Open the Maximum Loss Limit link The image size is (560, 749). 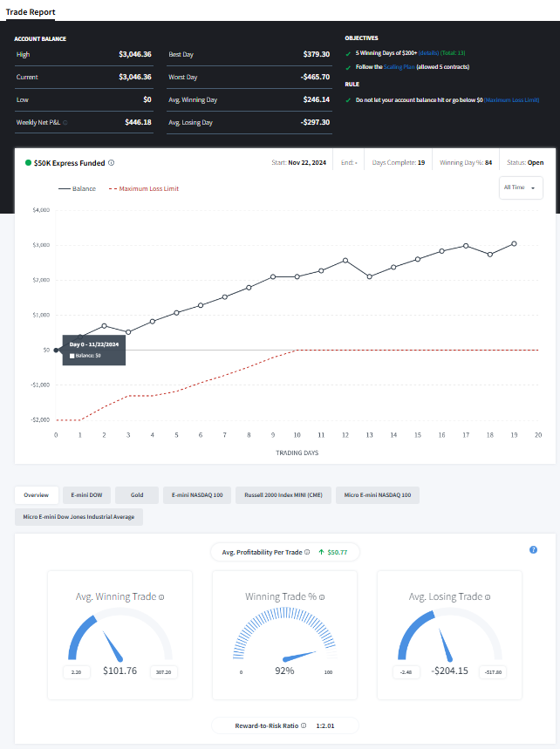(512, 100)
